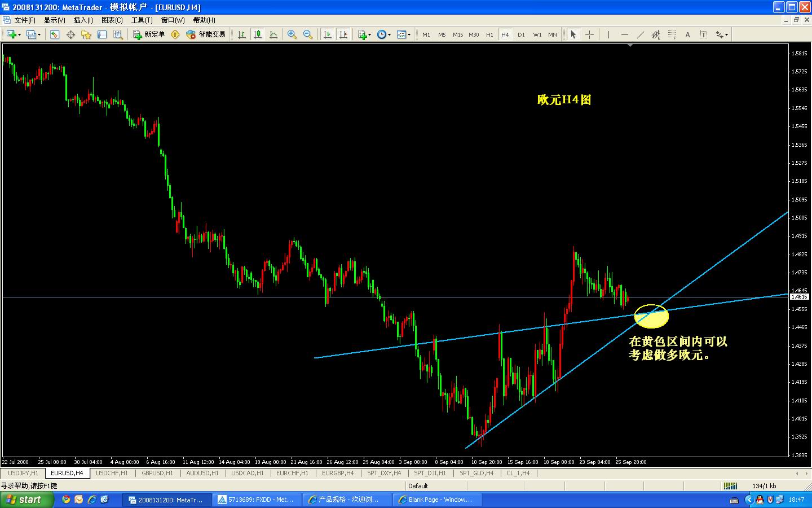This screenshot has height=508, width=812.
Task: Set timeframe to D1
Action: pos(521,34)
